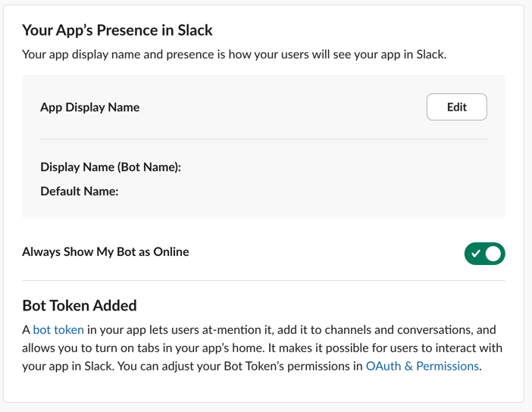Click the Your App's Presence in Slack heading
The height and width of the screenshot is (412, 532).
(117, 30)
